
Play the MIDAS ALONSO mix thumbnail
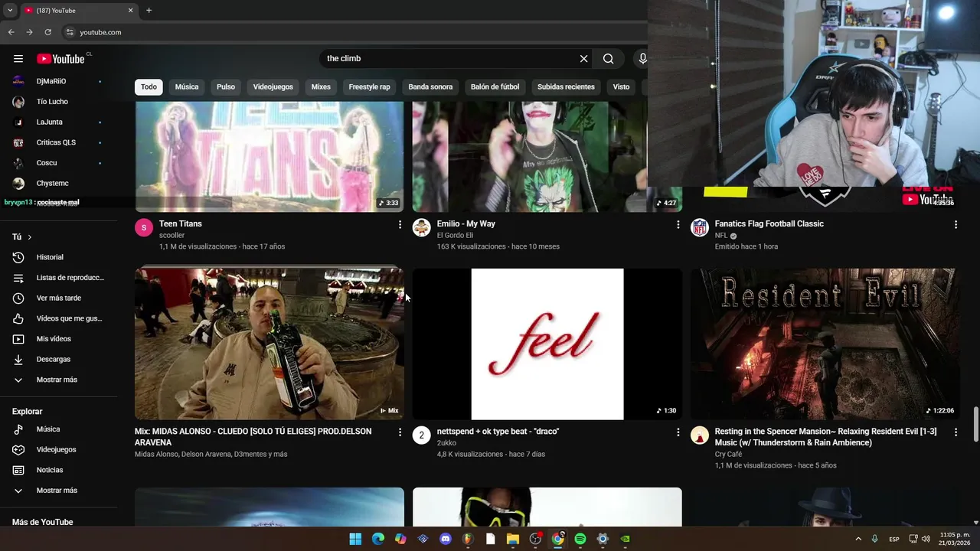[x=269, y=344]
